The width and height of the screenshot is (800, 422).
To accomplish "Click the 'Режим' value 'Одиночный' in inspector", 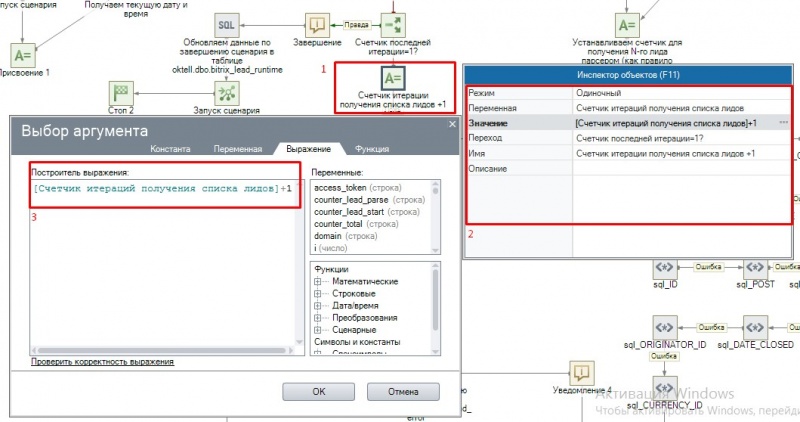I will point(682,93).
